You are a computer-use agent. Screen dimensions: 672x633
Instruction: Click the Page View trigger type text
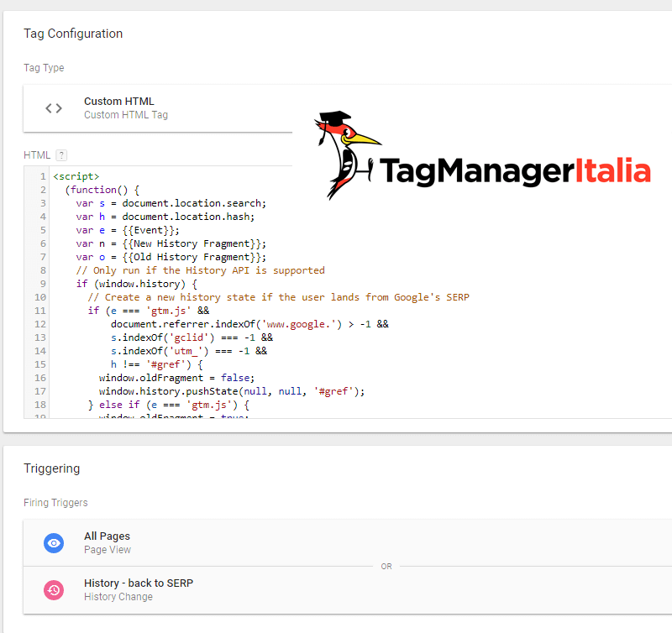click(x=108, y=550)
